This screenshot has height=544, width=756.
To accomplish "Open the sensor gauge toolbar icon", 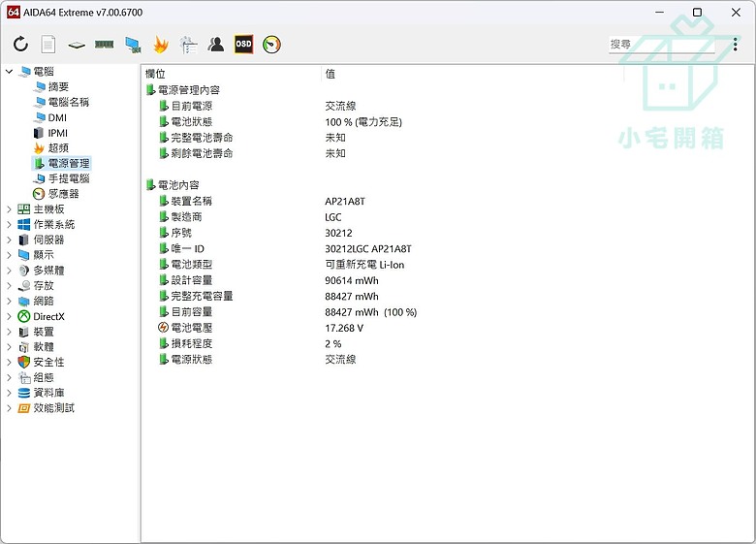I will point(271,45).
